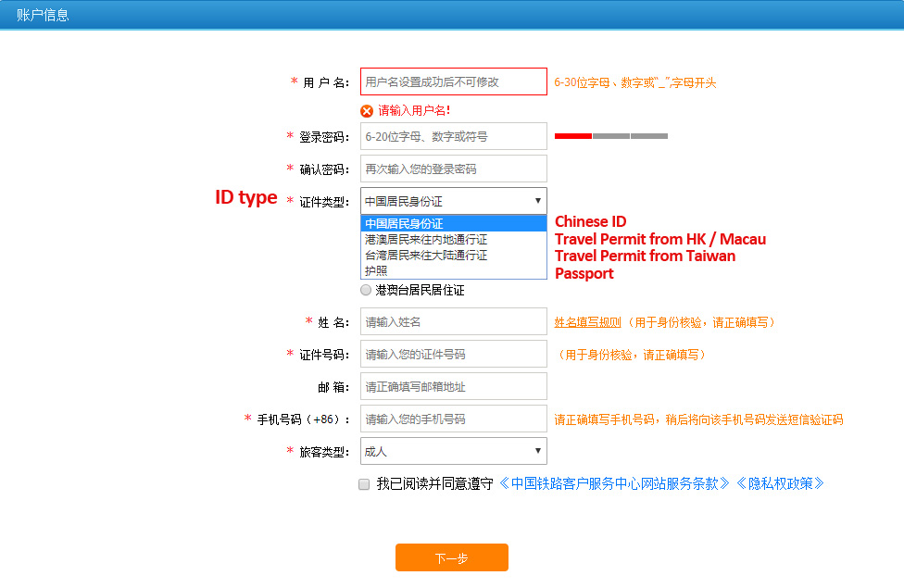The image size is (904, 588).
Task: Check the terms agreement checkbox
Action: click(x=364, y=484)
